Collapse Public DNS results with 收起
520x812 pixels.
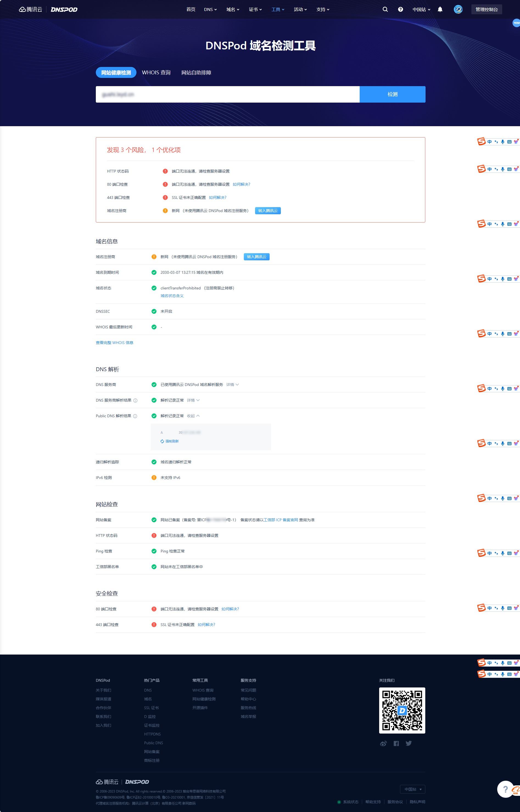point(193,416)
